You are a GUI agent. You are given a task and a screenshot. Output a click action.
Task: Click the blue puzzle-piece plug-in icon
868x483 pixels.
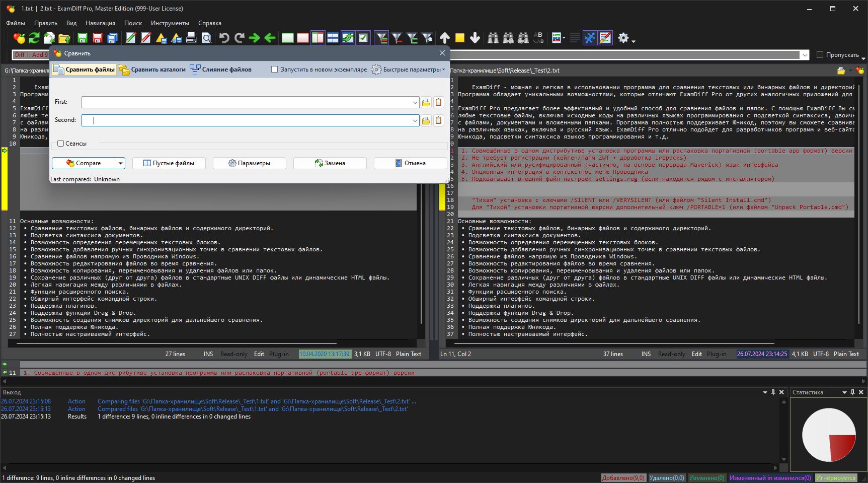click(590, 38)
